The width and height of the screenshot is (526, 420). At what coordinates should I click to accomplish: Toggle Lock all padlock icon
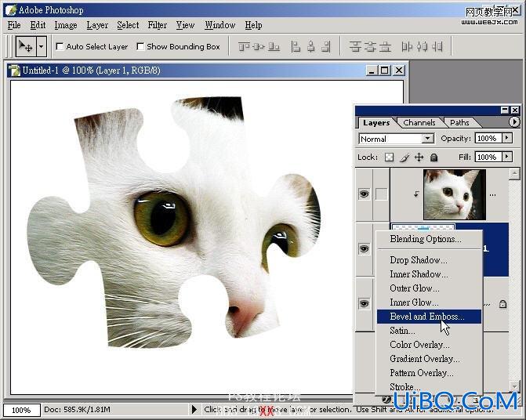[x=434, y=157]
